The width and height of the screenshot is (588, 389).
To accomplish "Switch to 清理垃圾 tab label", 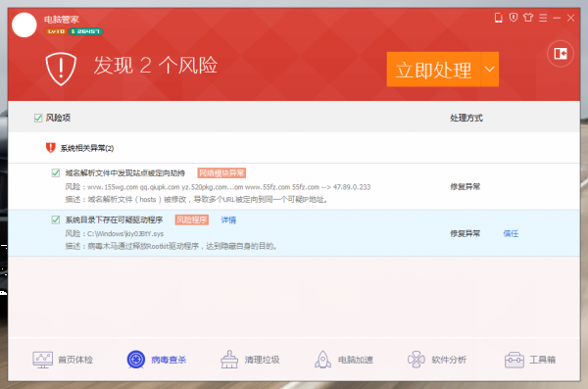I will 262,360.
